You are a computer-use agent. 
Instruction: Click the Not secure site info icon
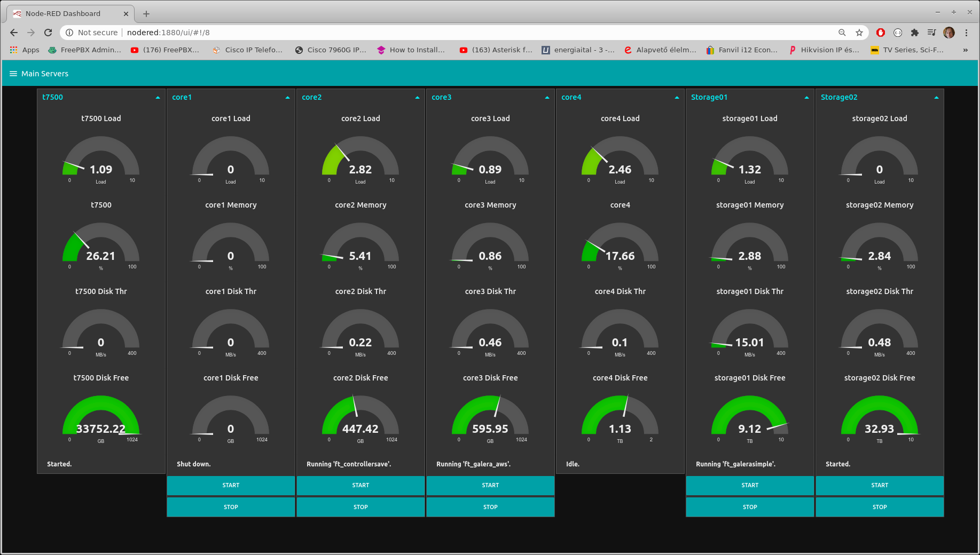click(x=69, y=33)
